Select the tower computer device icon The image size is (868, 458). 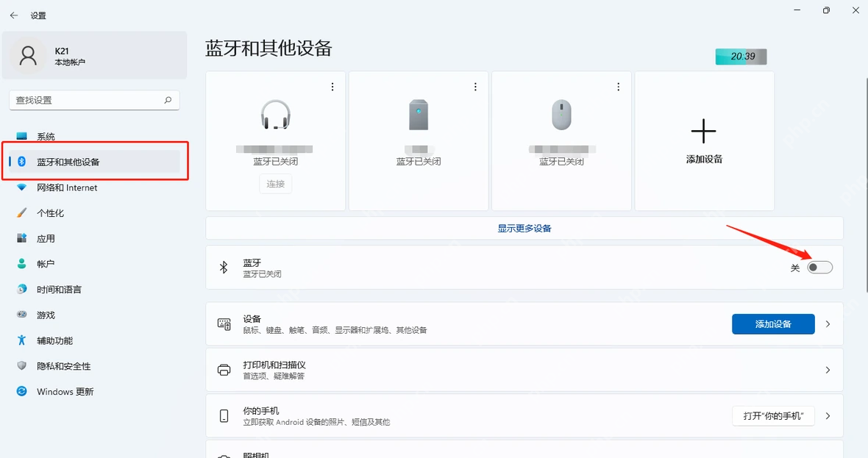click(x=419, y=115)
